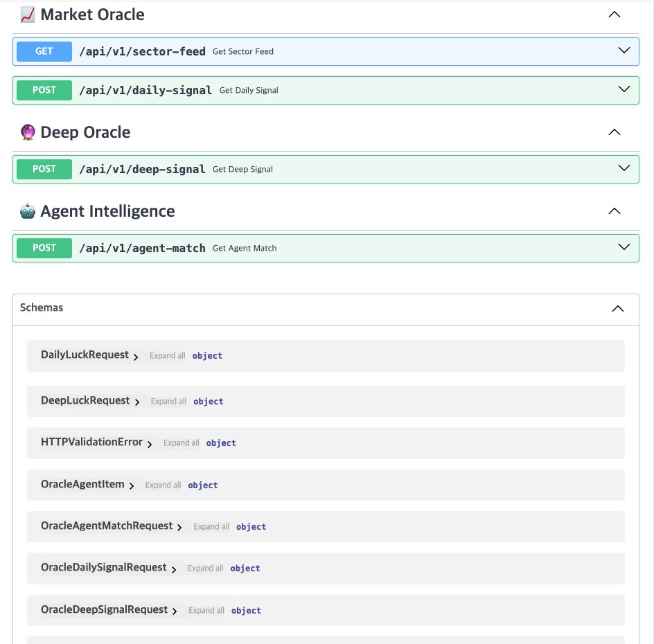654x644 pixels.
Task: Expand the deep-signal endpoint chevron
Action: [624, 168]
